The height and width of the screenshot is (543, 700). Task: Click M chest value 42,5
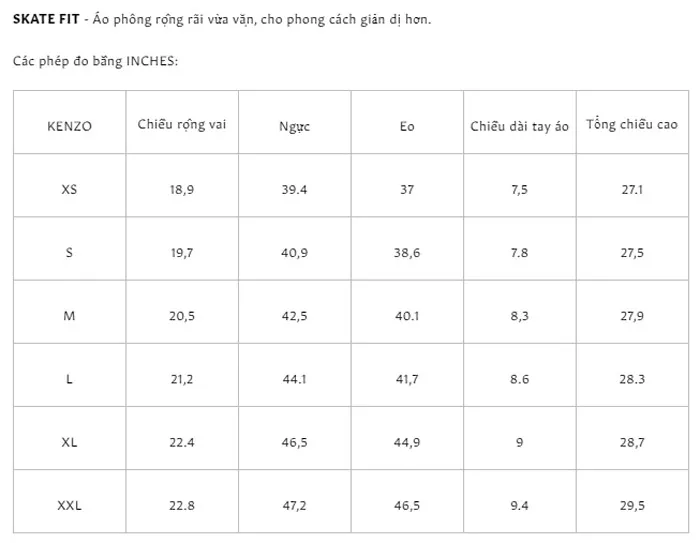(294, 316)
